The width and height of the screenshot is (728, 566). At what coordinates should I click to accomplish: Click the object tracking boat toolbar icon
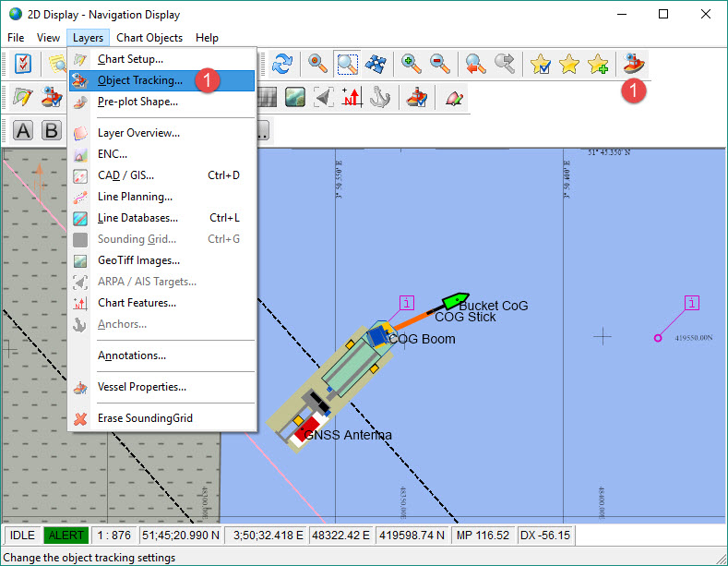point(634,64)
